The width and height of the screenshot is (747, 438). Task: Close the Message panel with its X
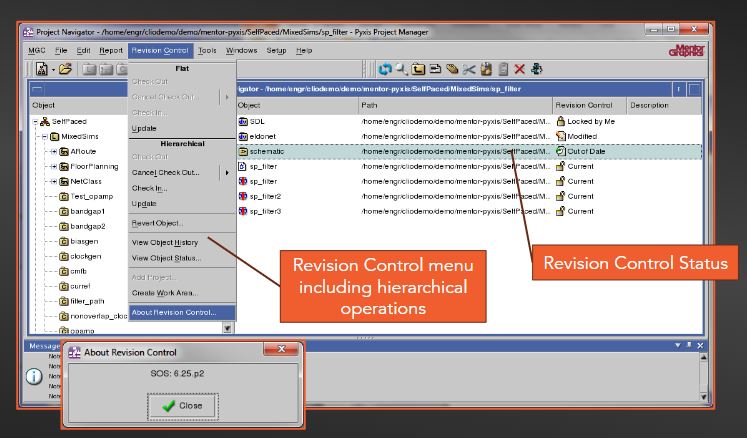click(700, 346)
